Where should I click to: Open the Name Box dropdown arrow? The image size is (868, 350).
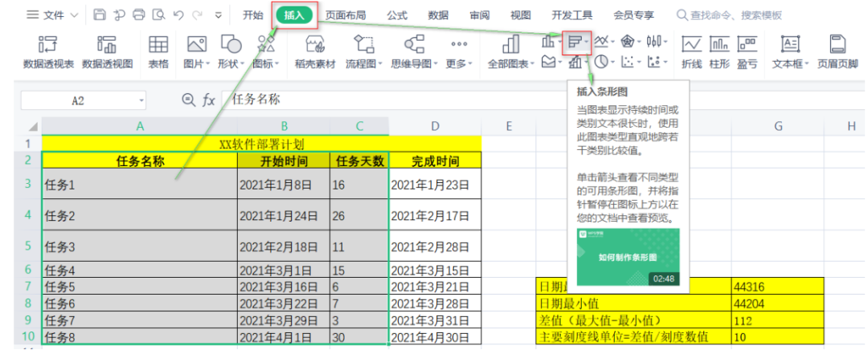tap(141, 100)
